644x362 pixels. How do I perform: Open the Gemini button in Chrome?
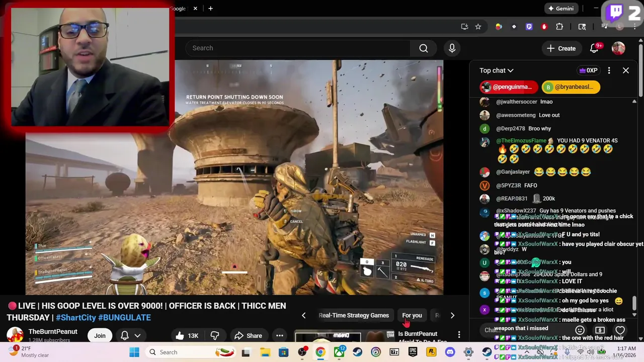coord(560,9)
